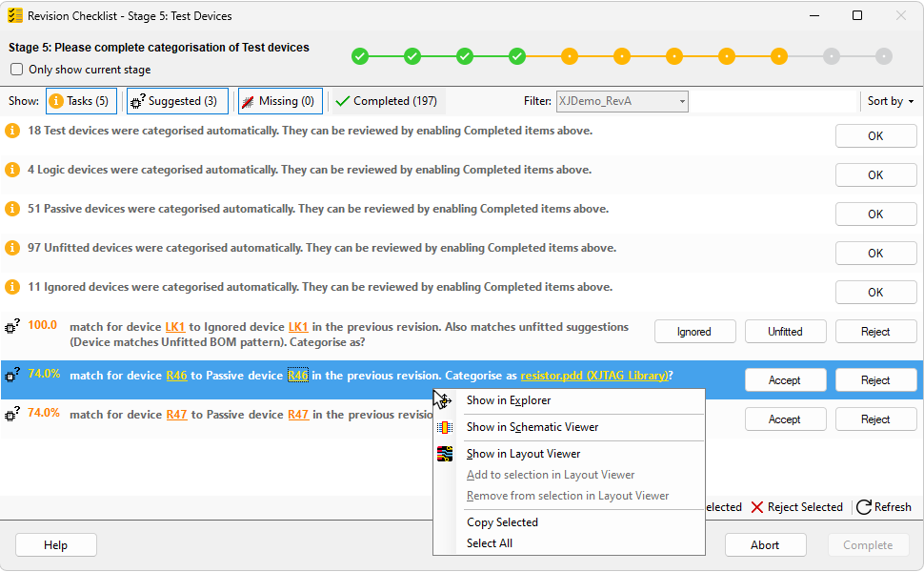Toggle the Tasks (5) filter
The width and height of the screenshot is (924, 572).
(x=78, y=101)
